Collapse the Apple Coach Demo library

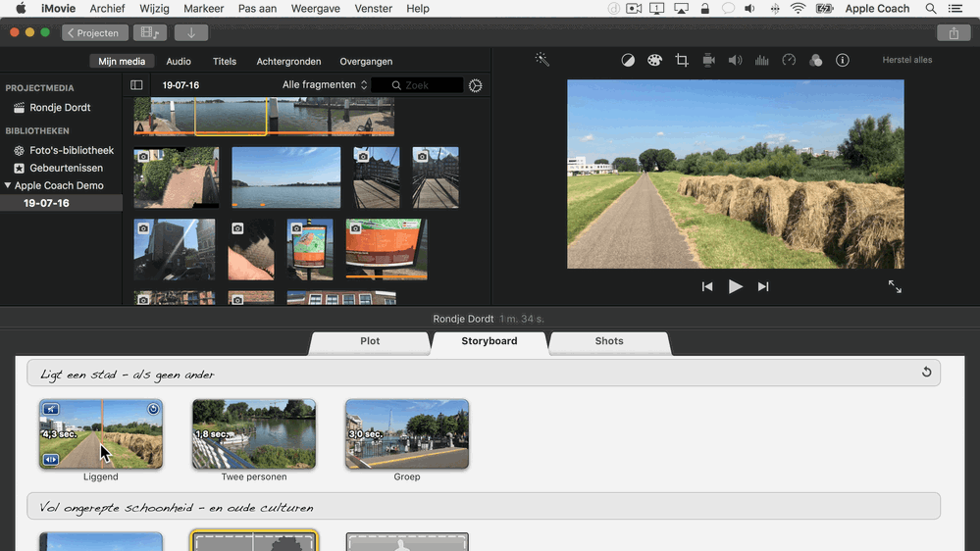click(x=8, y=185)
